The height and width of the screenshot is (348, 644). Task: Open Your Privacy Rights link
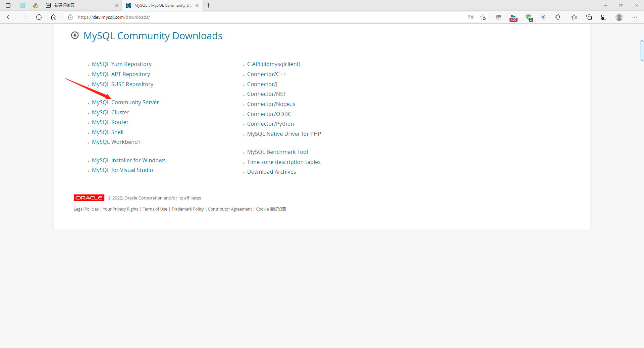121,209
